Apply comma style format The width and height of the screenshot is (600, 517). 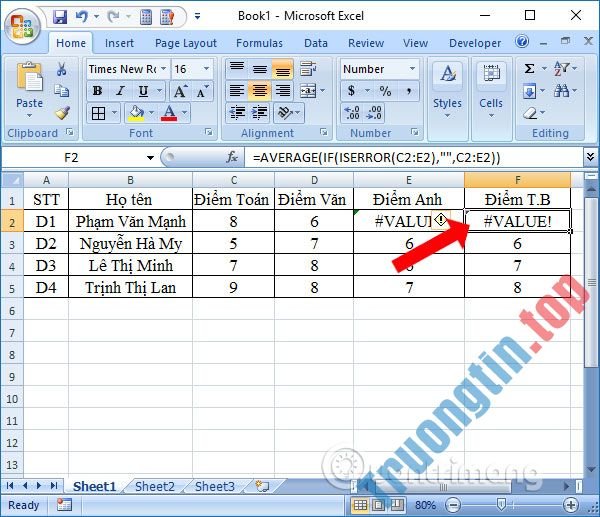point(409,91)
